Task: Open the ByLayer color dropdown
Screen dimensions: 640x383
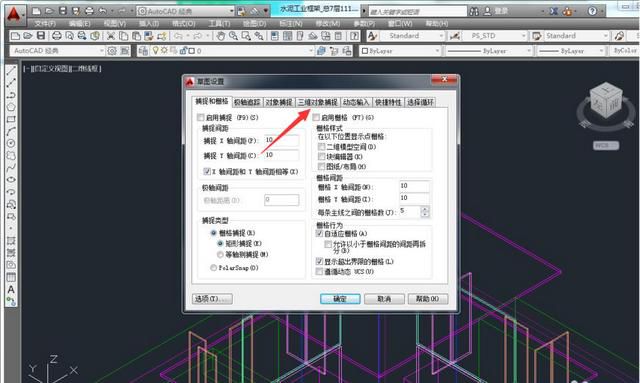Action: (400, 51)
